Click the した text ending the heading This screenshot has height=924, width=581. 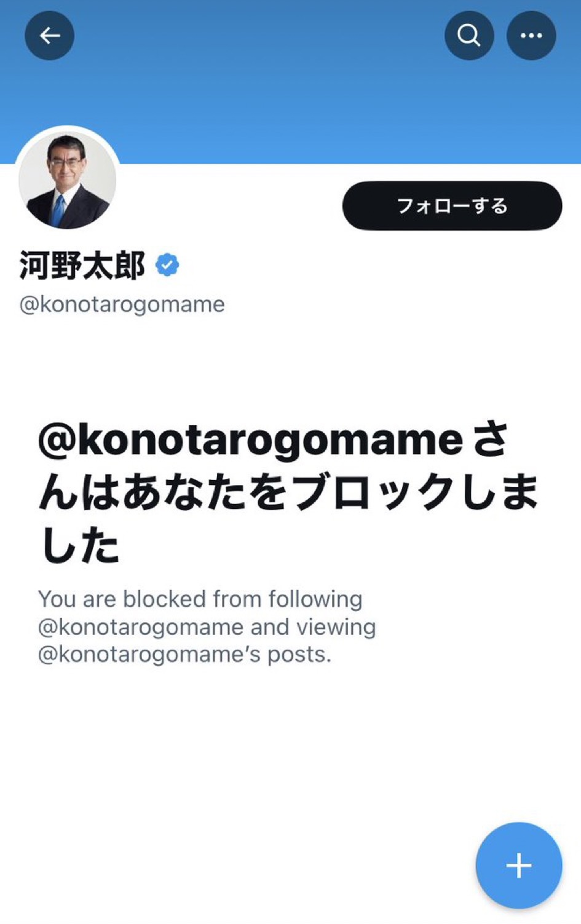80,546
